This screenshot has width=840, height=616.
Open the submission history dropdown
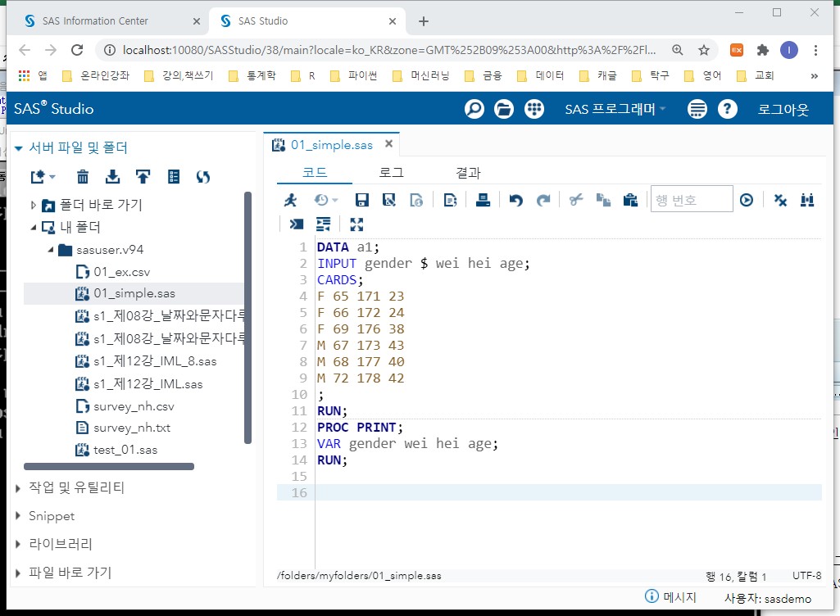coord(325,201)
